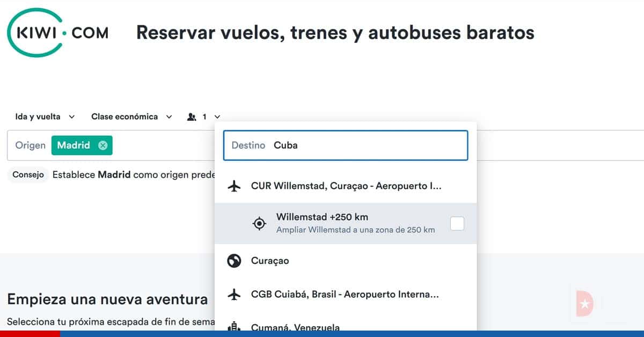
Task: Click the Empieza una nueva aventura heading
Action: 107,299
